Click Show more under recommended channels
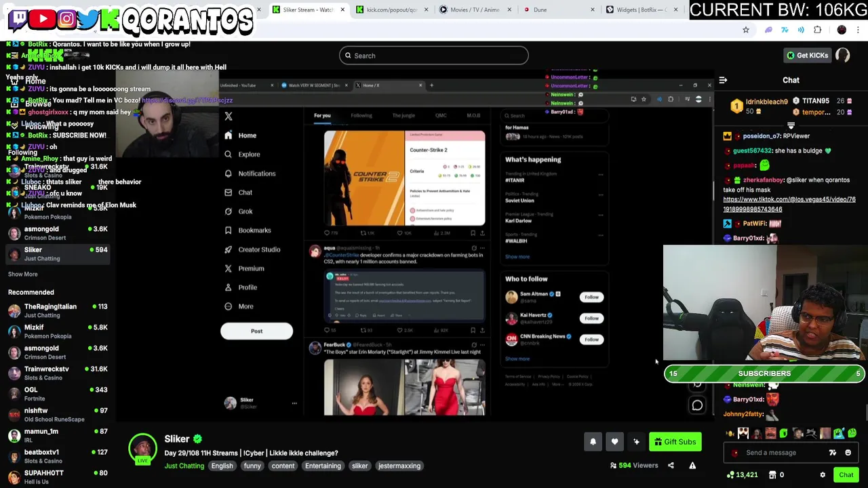The height and width of the screenshot is (488, 868). (23, 274)
